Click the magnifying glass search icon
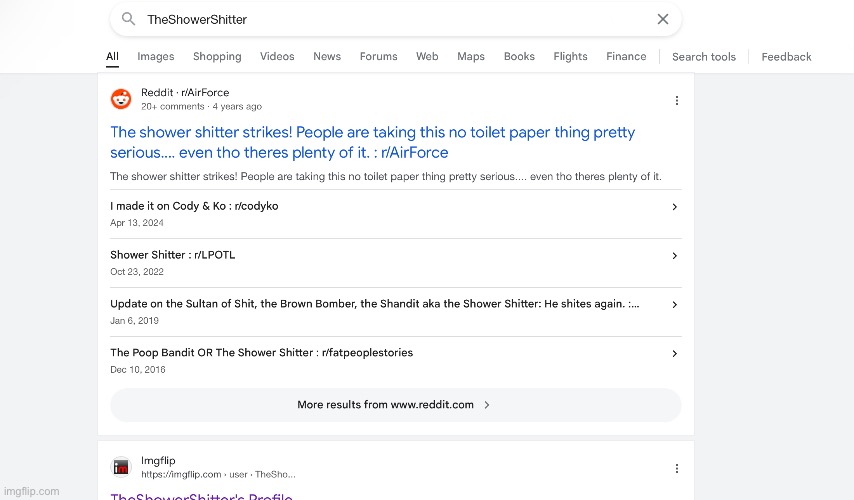The image size is (854, 500). 128,19
